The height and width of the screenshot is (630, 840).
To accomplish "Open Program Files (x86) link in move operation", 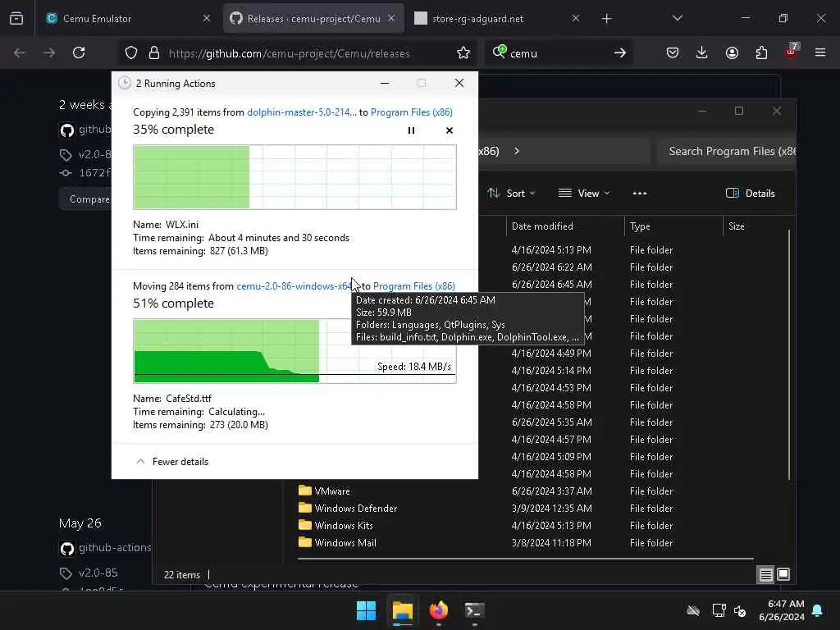I will coord(414,286).
